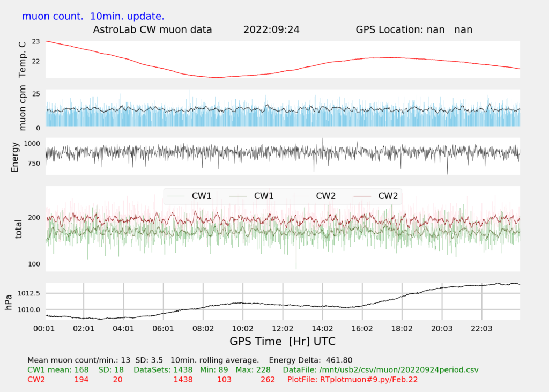
Task: Click the blue 'muon count. 10min. update.' heading
Action: 93,17
